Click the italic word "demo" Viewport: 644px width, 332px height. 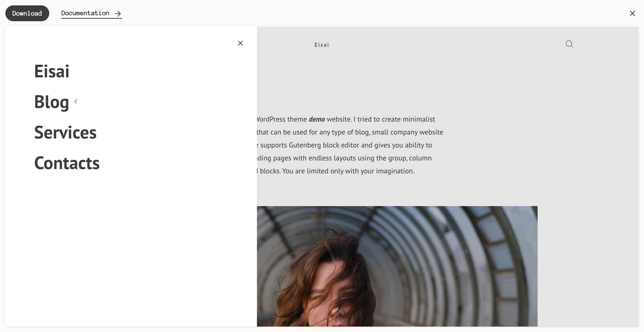pos(317,119)
